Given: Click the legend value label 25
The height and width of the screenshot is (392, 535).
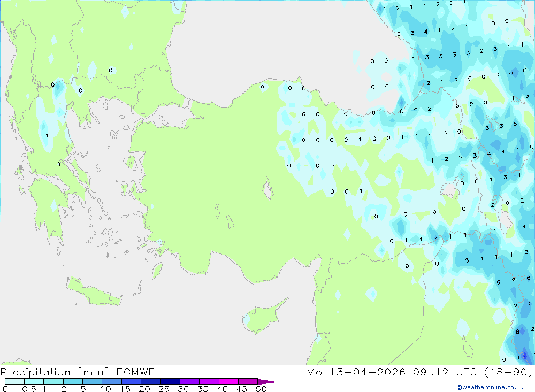Looking at the screenshot, I should point(164,389).
